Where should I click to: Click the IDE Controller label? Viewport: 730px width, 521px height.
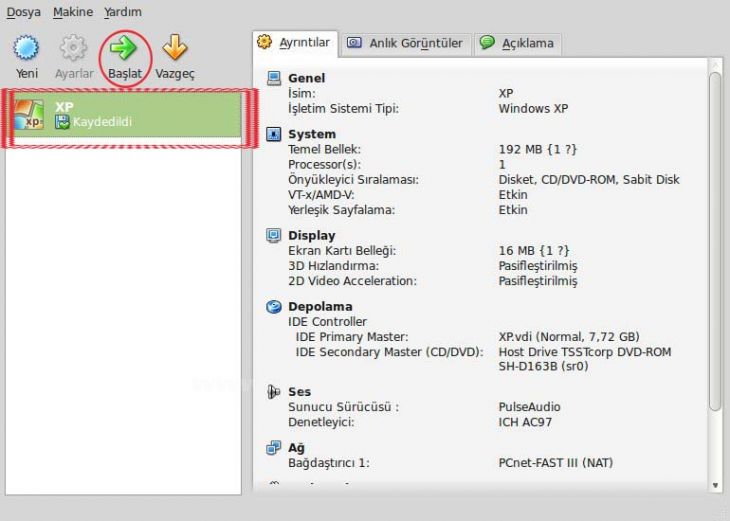pyautogui.click(x=327, y=322)
